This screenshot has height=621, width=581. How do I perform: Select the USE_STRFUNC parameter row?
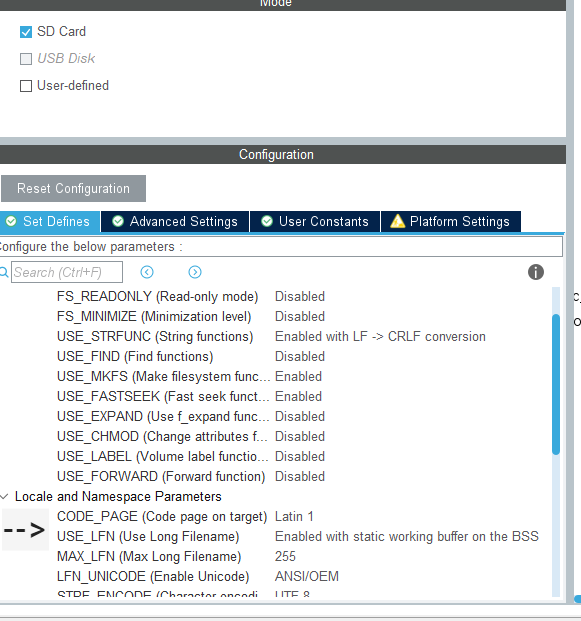point(155,337)
